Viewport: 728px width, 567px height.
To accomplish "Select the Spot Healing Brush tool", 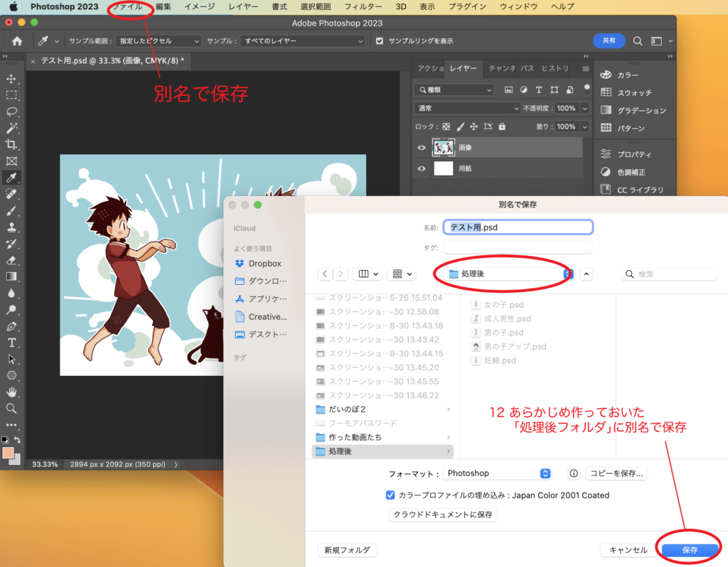I will [x=11, y=194].
